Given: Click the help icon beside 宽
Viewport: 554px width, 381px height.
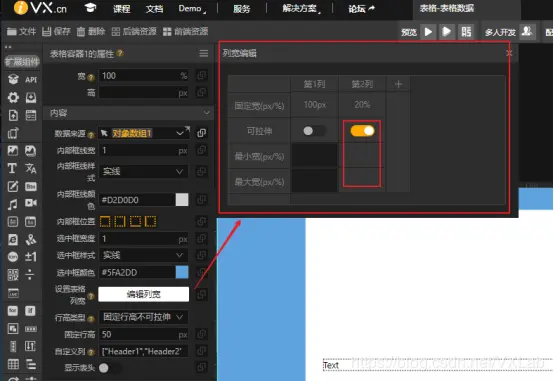Looking at the screenshot, I should 91,77.
